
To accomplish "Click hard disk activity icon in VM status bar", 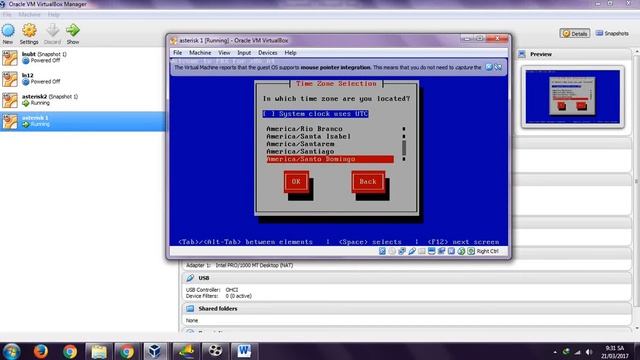I will [x=382, y=251].
